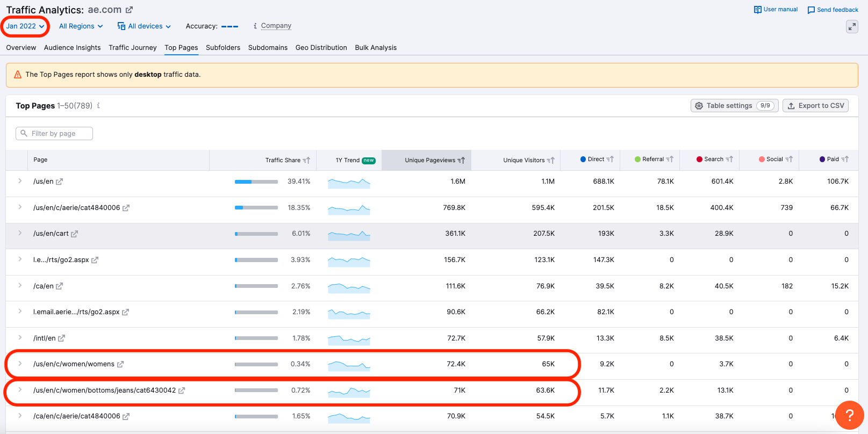Open the All Regions dropdown
Viewport: 868px width, 434px height.
[x=81, y=26]
